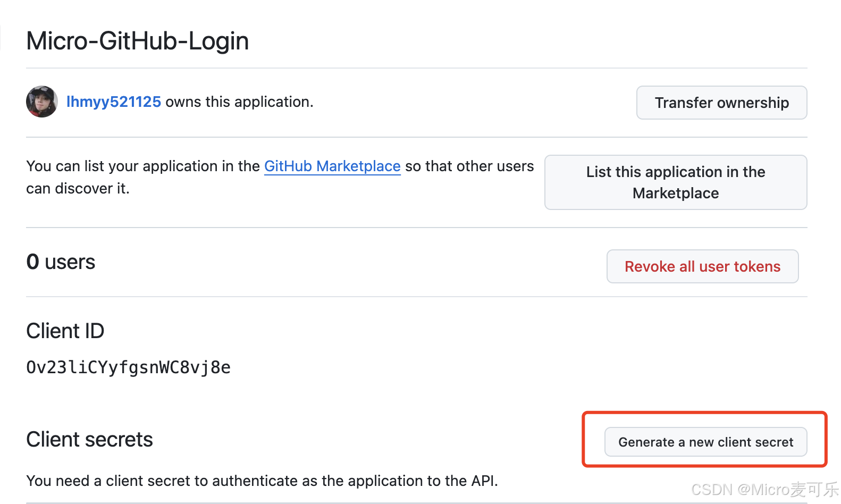Open the lhmyy521125 profile link
Screen dimensions: 841x504
click(114, 102)
